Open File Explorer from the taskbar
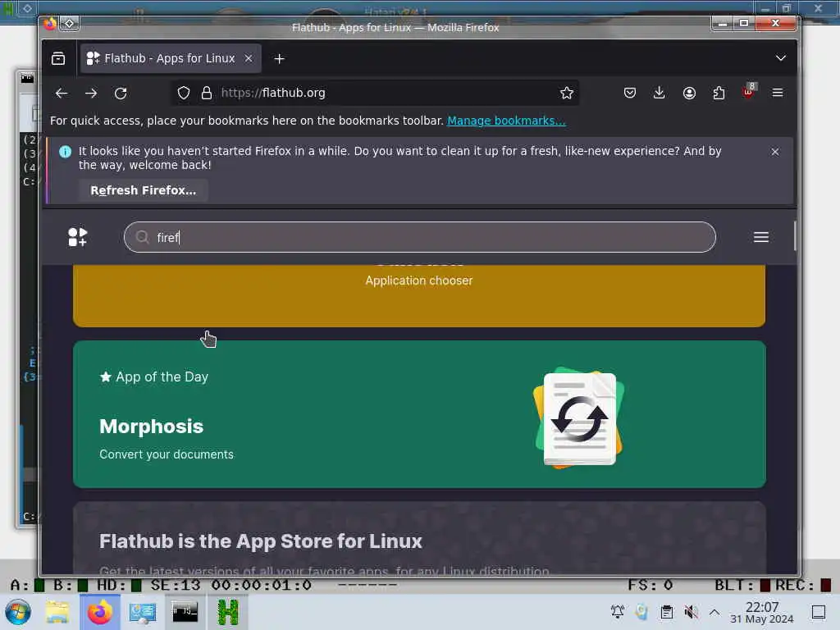The image size is (840, 630). (x=57, y=612)
